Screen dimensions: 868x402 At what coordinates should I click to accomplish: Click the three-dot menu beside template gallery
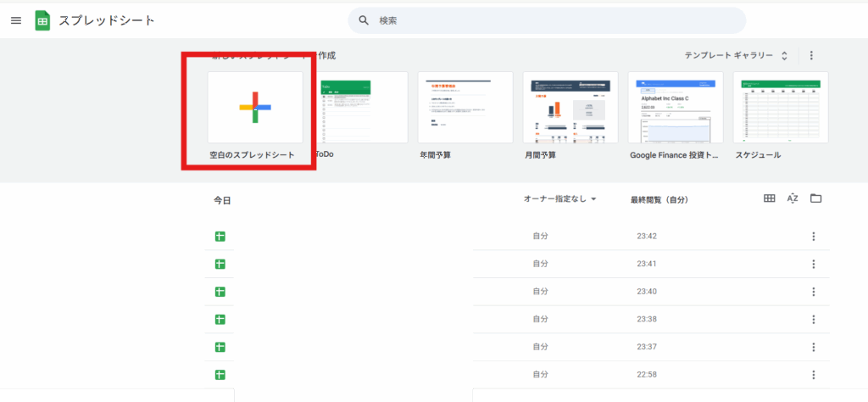[x=811, y=56]
